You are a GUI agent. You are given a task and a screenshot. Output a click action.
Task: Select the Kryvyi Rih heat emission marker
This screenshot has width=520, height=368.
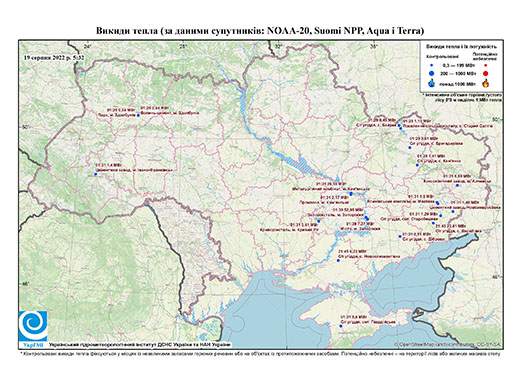[x=319, y=221]
